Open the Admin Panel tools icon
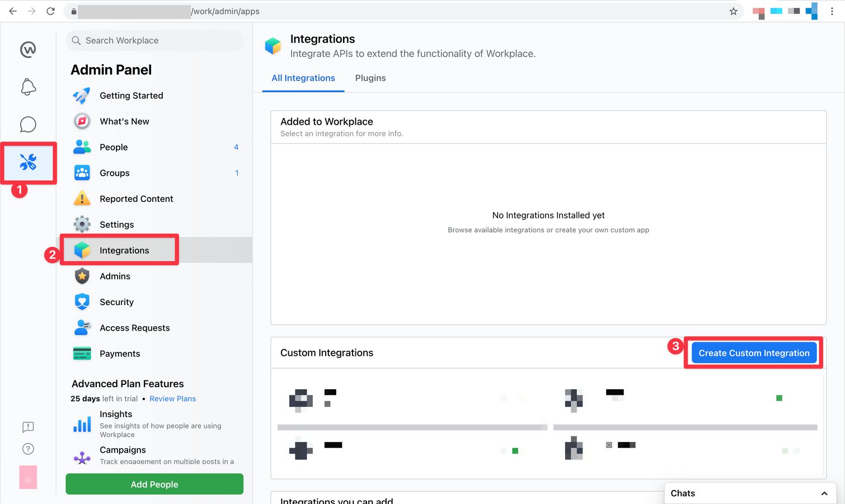The image size is (845, 504). (x=28, y=162)
